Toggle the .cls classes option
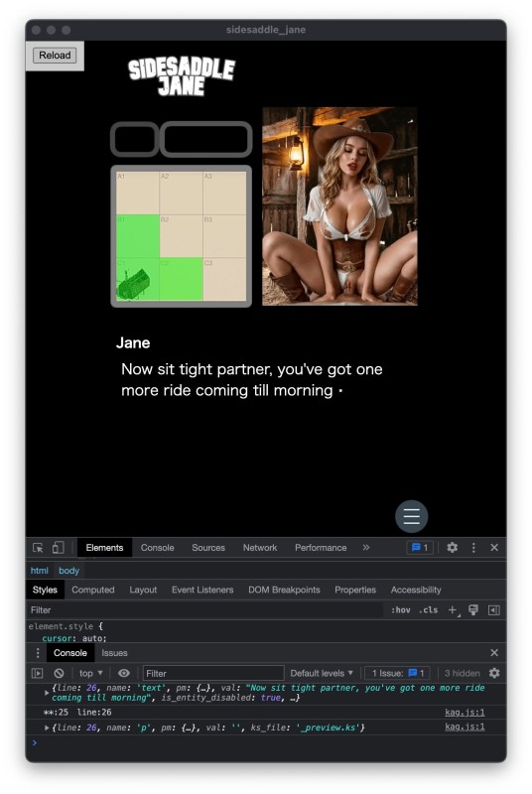 pos(428,609)
